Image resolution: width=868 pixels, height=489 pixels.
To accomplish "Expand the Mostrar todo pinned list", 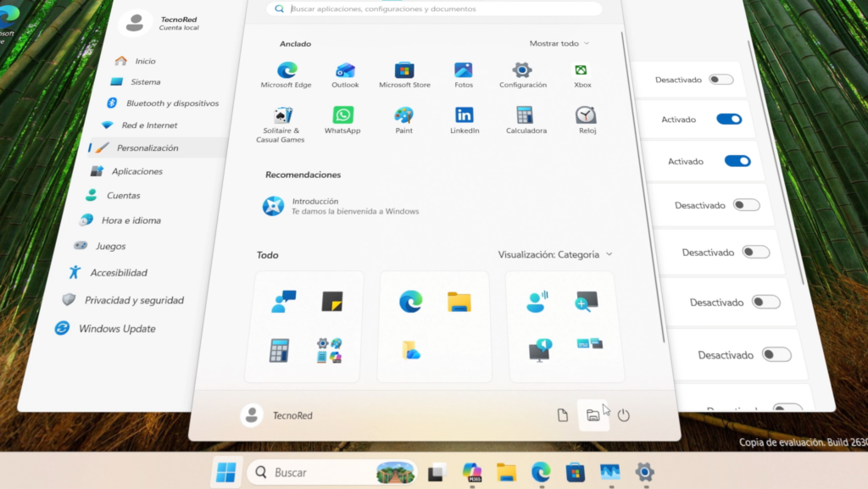I will pos(559,43).
